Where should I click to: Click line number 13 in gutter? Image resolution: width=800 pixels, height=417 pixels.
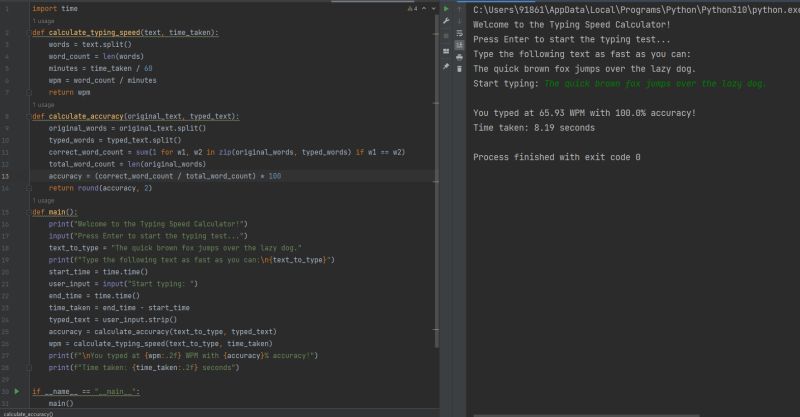point(5,176)
